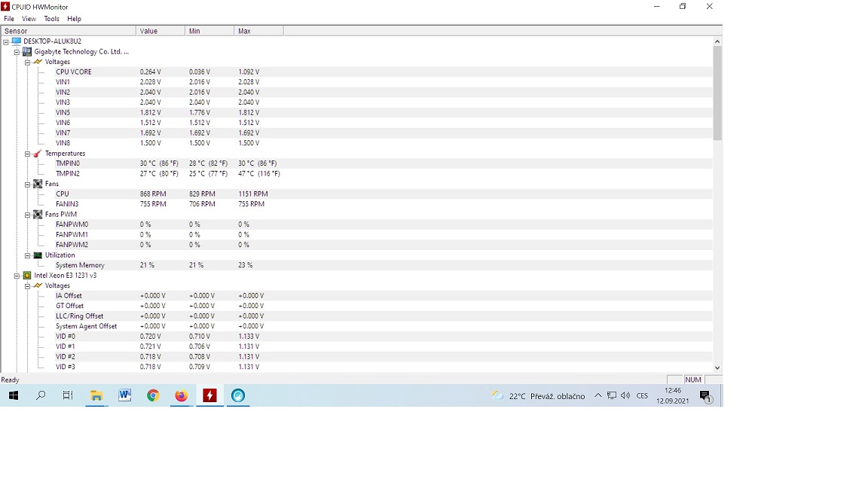The width and height of the screenshot is (868, 488).
Task: Click the Utilization section icon
Action: [38, 255]
